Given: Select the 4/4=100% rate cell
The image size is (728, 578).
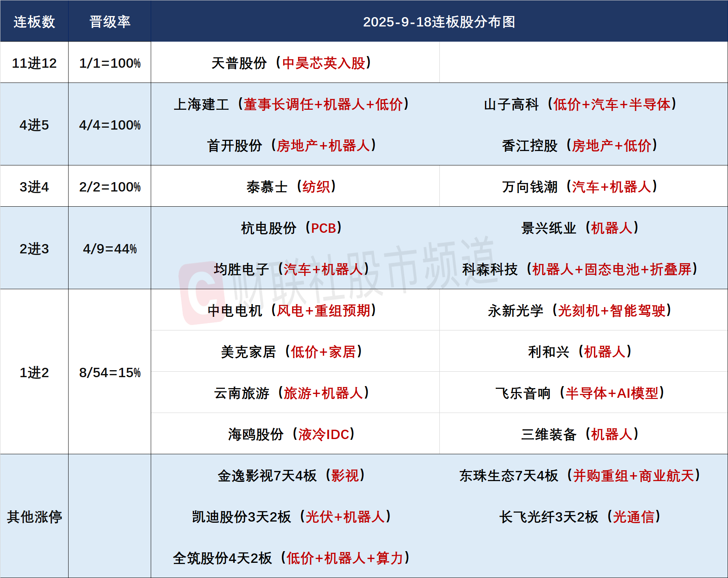Looking at the screenshot, I should 110,125.
